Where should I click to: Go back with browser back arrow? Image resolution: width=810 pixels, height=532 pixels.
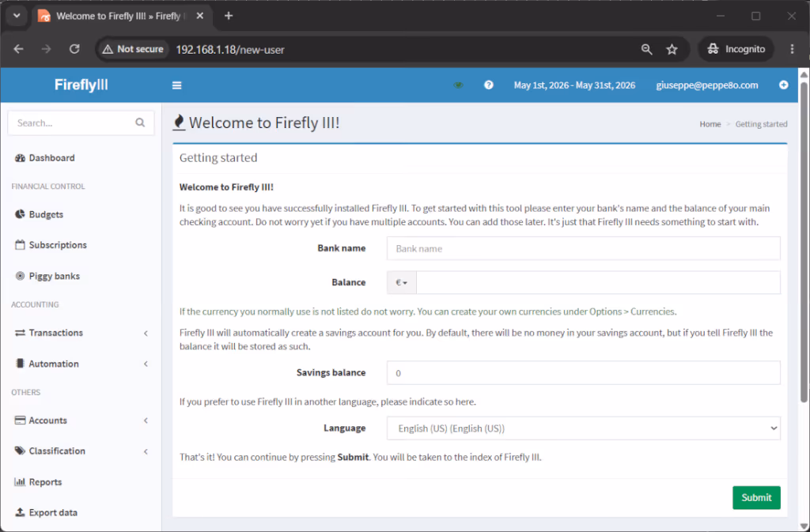19,49
